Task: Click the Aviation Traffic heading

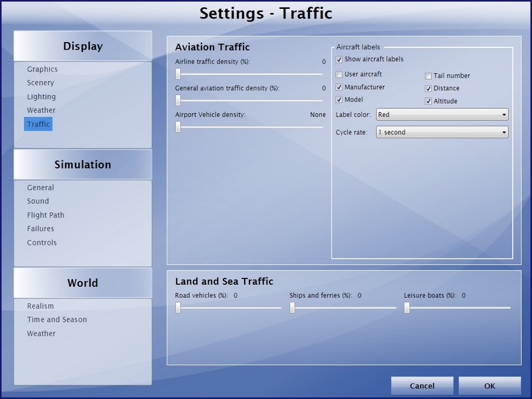Action: tap(212, 47)
